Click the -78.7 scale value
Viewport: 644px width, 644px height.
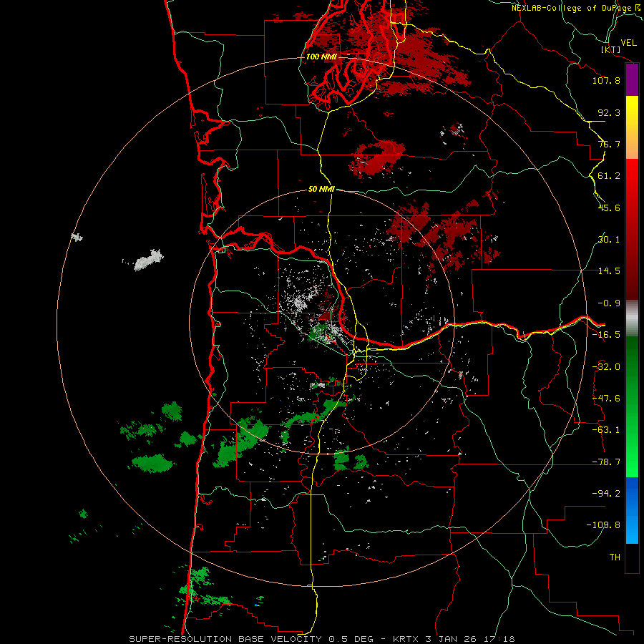(606, 462)
